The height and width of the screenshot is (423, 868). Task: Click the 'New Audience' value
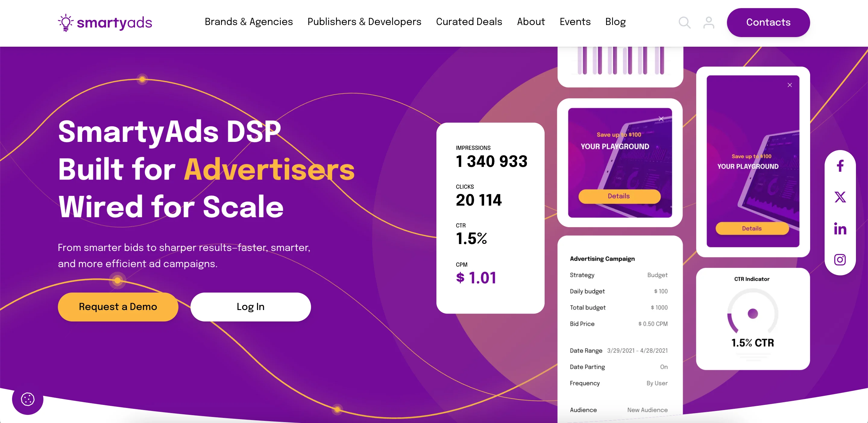[x=647, y=410]
